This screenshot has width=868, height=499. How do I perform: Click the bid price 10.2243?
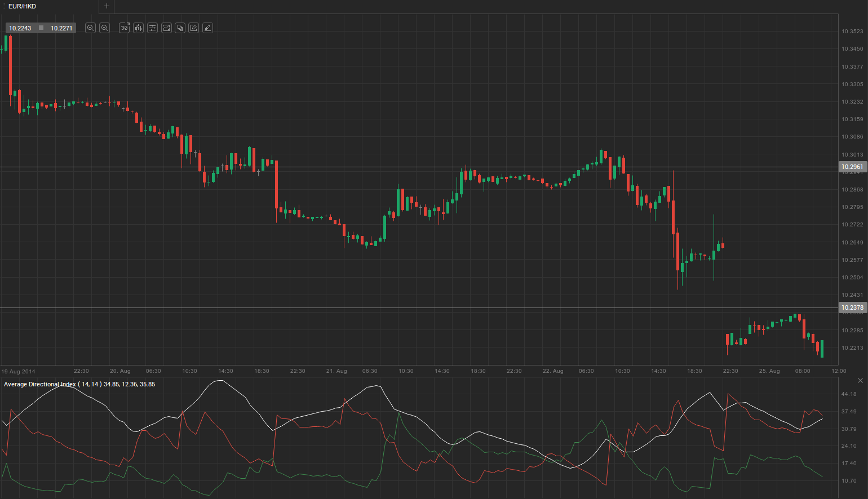20,28
